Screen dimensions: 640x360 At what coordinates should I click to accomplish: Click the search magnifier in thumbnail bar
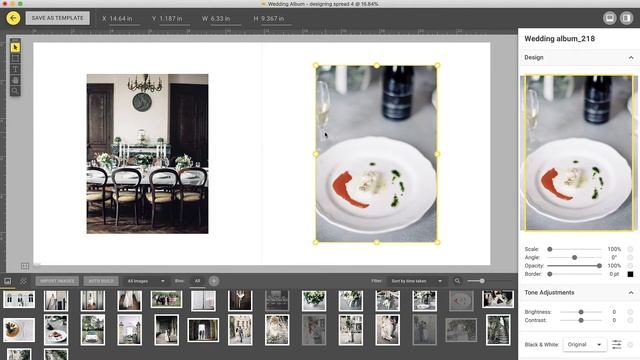[457, 281]
